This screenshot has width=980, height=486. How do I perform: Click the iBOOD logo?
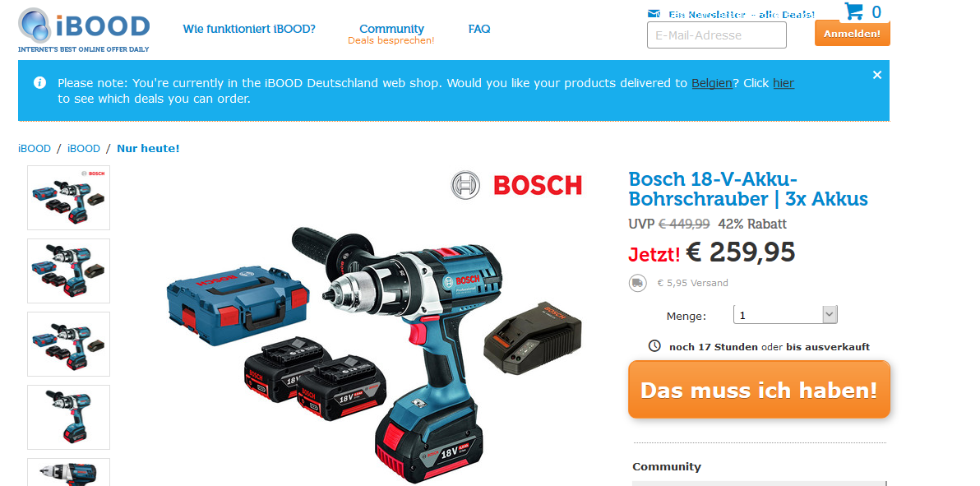point(84,30)
